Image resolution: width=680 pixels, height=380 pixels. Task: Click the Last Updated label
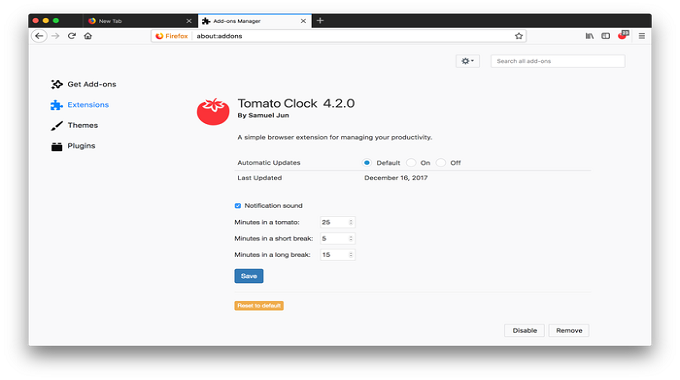[x=260, y=178]
